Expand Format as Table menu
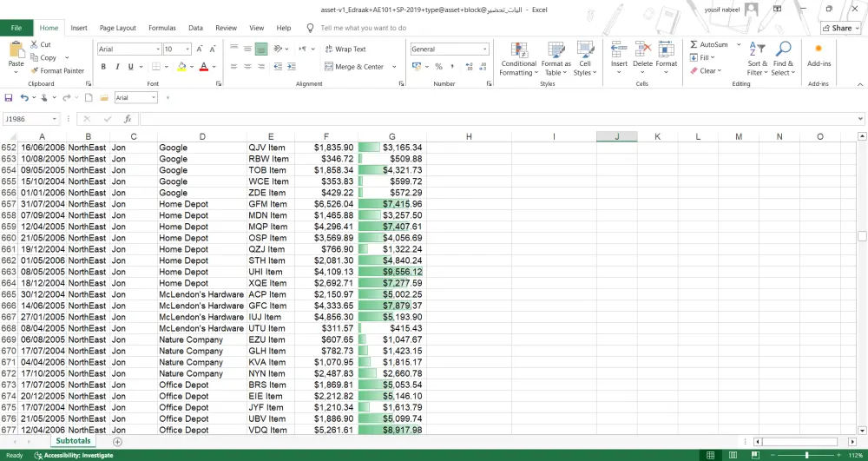The height and width of the screenshot is (461, 868). 556,59
